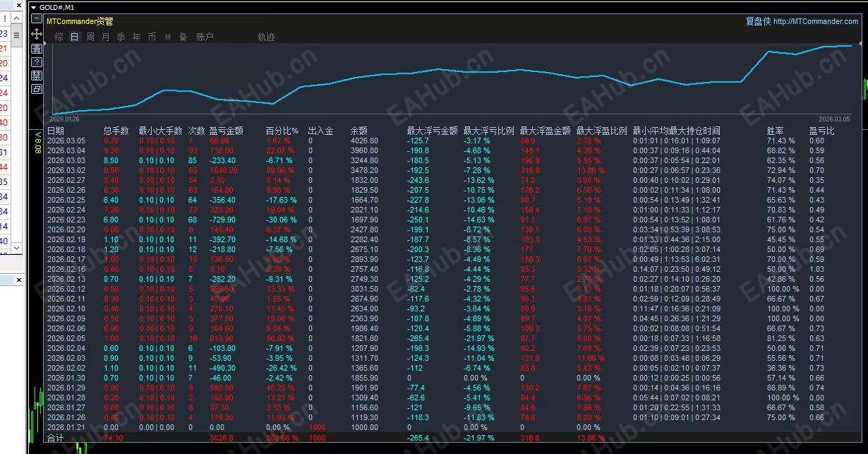Image resolution: width=868 pixels, height=454 pixels.
Task: Switch to the 季 quarterly tab
Action: pyautogui.click(x=121, y=37)
